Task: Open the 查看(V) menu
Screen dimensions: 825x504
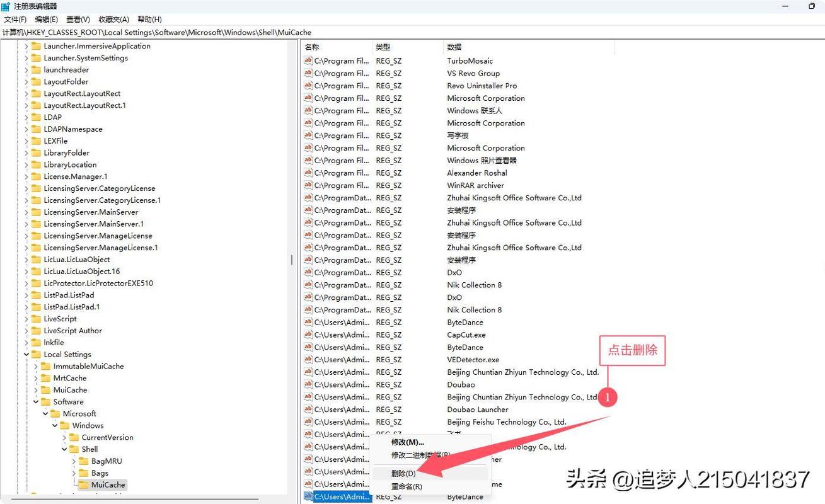Action: click(78, 20)
